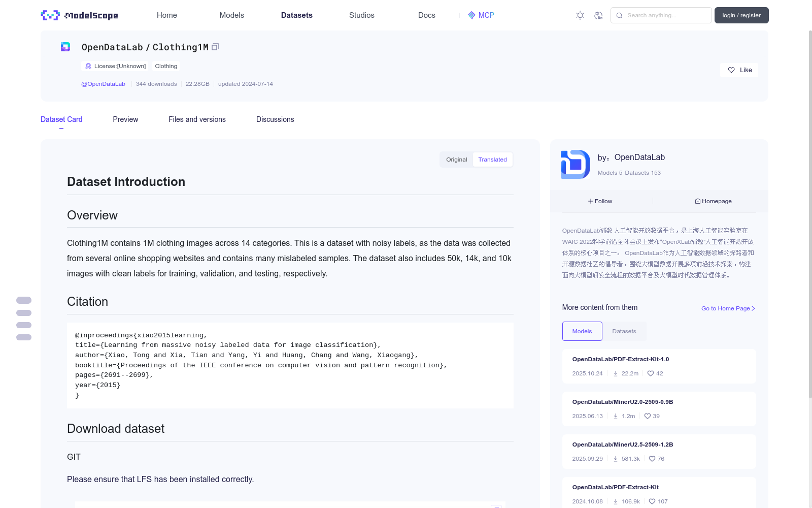Open the @OpenDataLab owner link
Viewport: 812px width, 508px height.
[x=103, y=84]
